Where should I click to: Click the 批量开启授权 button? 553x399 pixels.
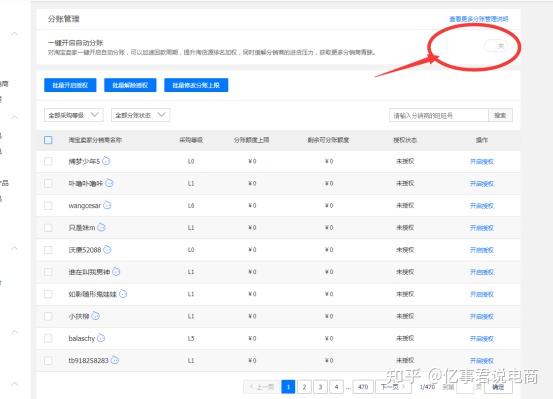(x=70, y=85)
